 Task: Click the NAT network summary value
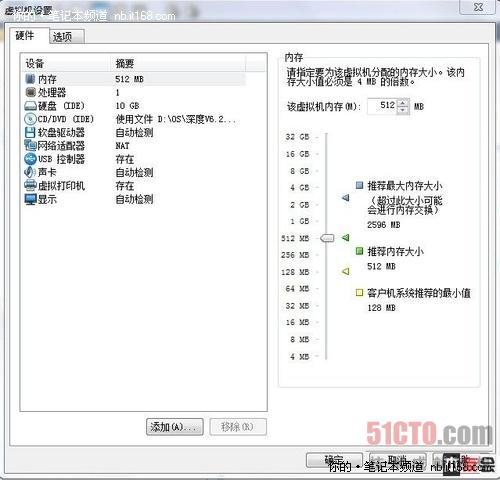pyautogui.click(x=122, y=146)
